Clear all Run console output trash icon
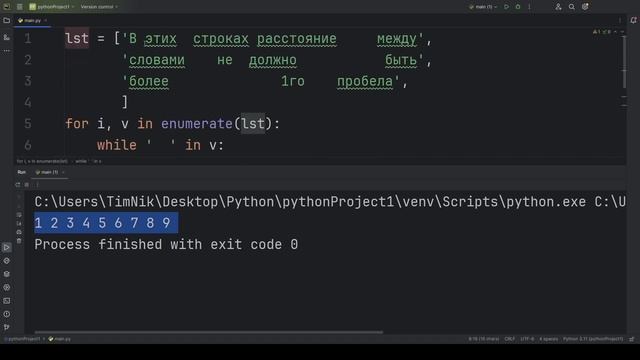The height and width of the screenshot is (360, 640). 19,241
